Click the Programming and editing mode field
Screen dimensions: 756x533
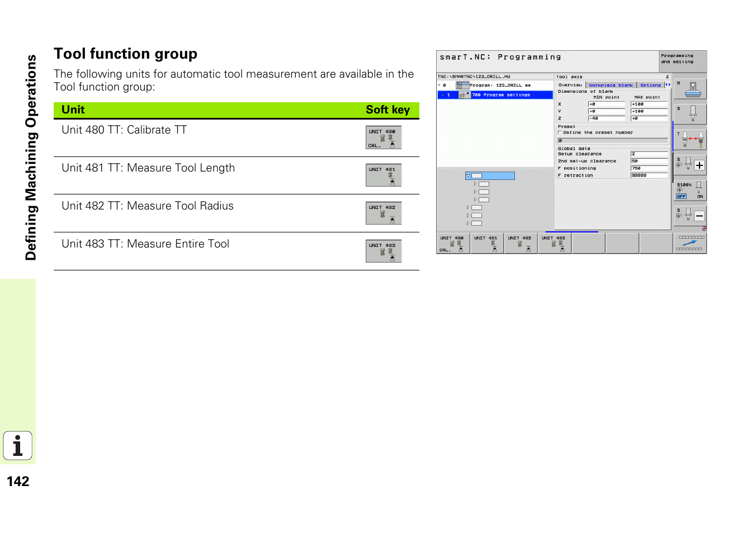(x=683, y=61)
